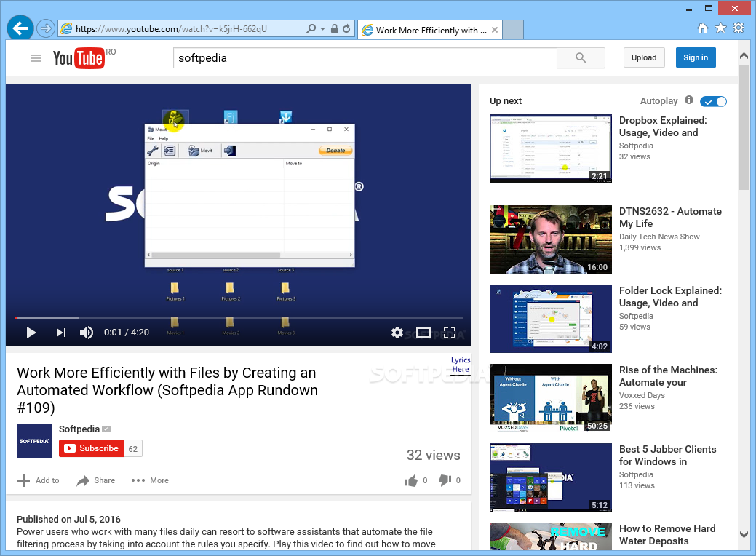Click the page vertical scrollbar thumb
This screenshot has width=756, height=556.
pyautogui.click(x=744, y=127)
